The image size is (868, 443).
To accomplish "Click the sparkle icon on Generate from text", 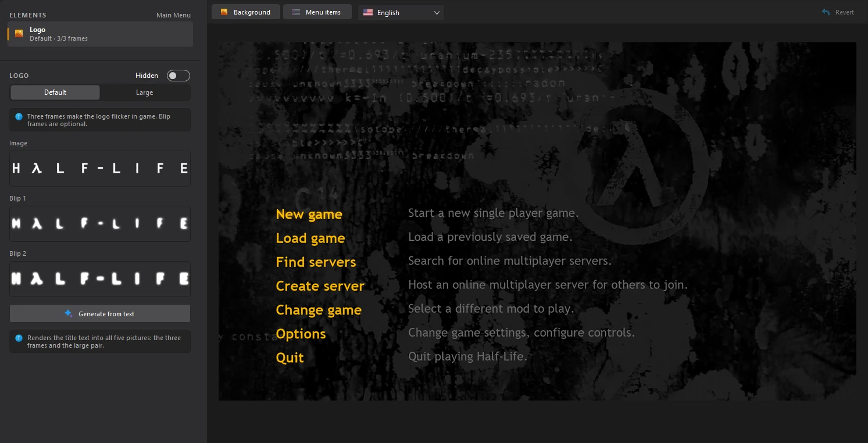I will (x=69, y=313).
